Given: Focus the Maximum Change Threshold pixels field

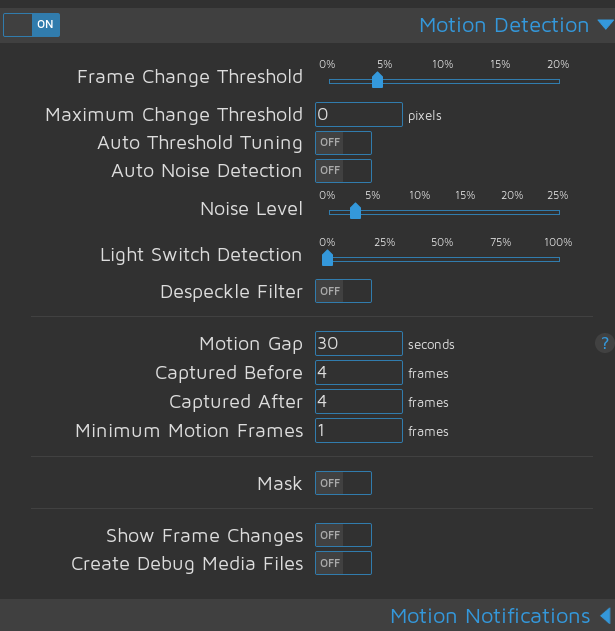Looking at the screenshot, I should [359, 115].
